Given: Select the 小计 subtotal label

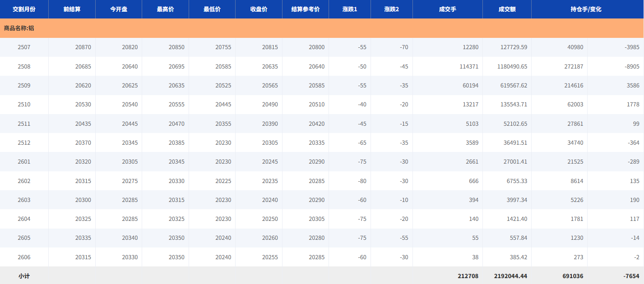Looking at the screenshot, I should point(24,276).
